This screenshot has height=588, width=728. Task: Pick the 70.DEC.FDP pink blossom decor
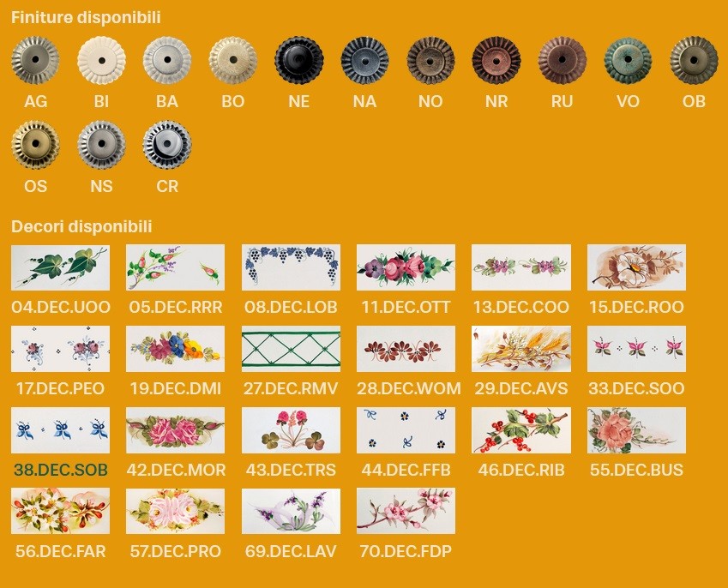click(x=406, y=511)
